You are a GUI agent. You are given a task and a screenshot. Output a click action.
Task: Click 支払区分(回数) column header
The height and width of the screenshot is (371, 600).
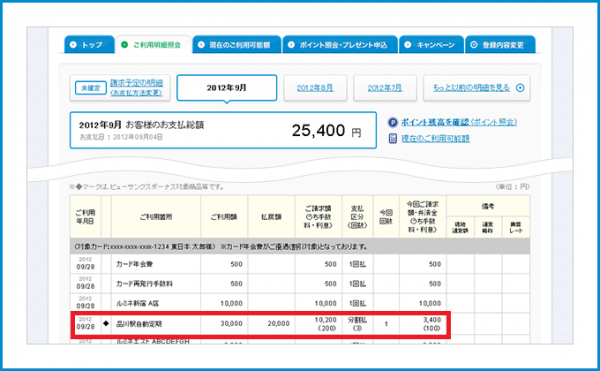coord(357,217)
